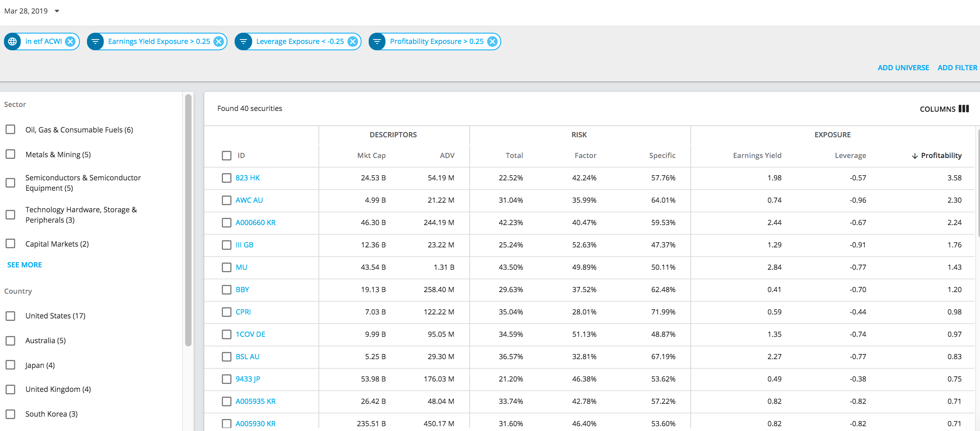Open security CPRI

click(x=243, y=312)
